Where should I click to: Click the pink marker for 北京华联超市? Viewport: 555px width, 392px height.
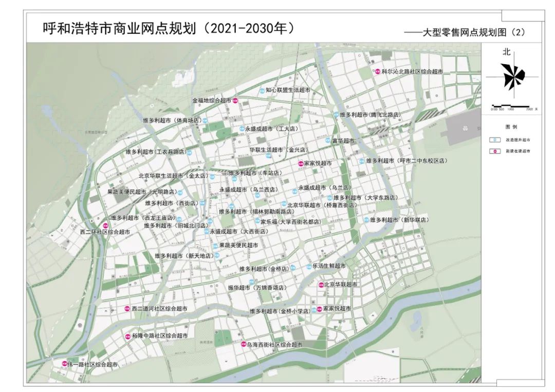pyautogui.click(x=321, y=285)
